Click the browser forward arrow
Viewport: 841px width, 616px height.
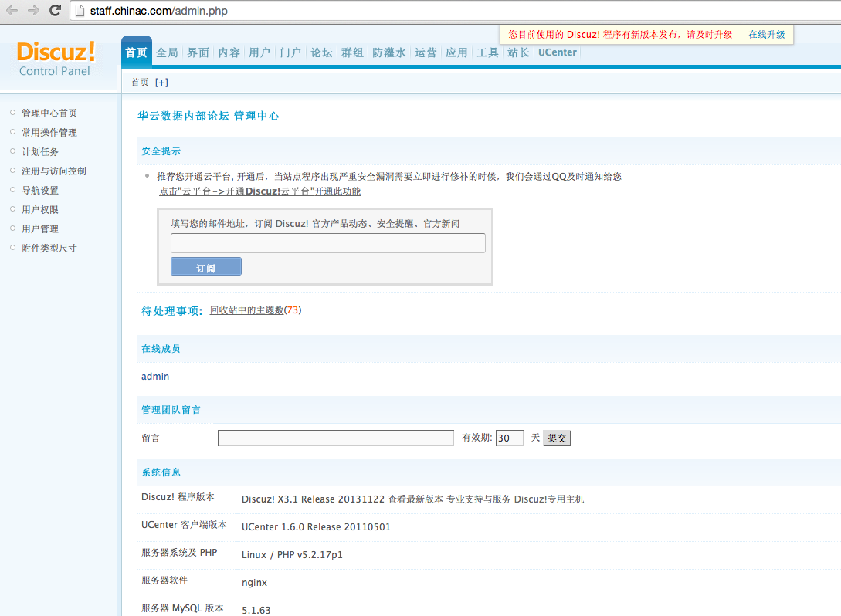pyautogui.click(x=33, y=10)
